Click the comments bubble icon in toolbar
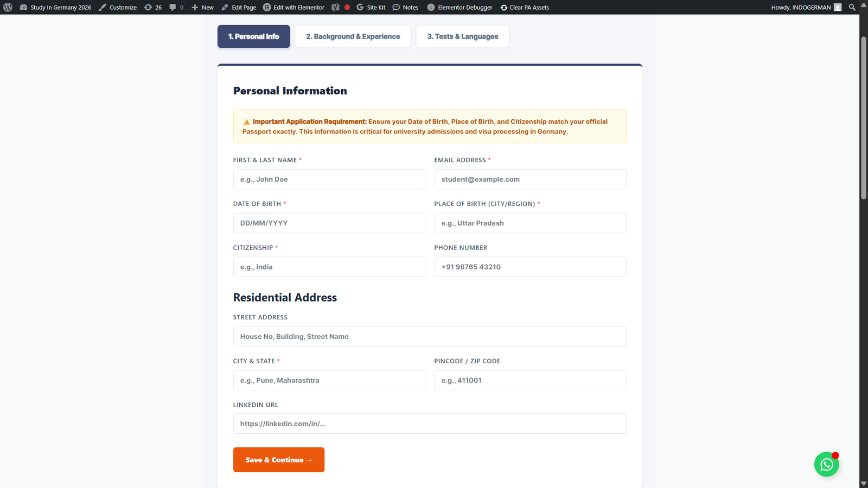 coord(174,7)
